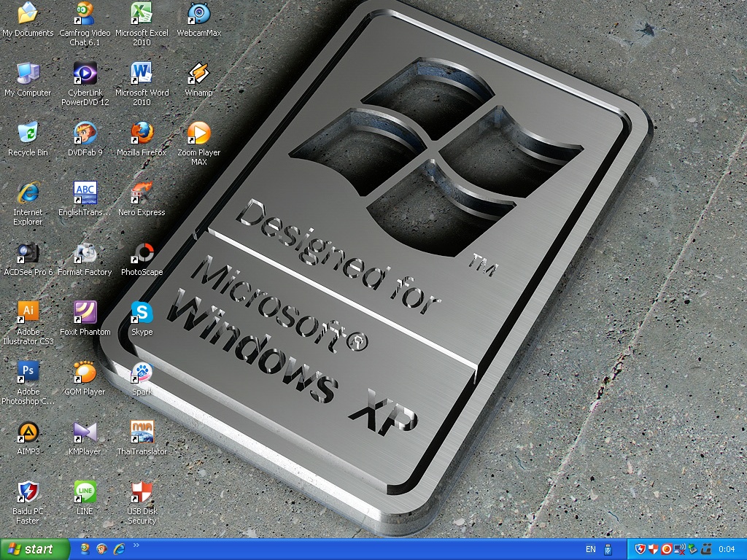Select the Mozilla Firefox desktop icon

click(x=142, y=134)
